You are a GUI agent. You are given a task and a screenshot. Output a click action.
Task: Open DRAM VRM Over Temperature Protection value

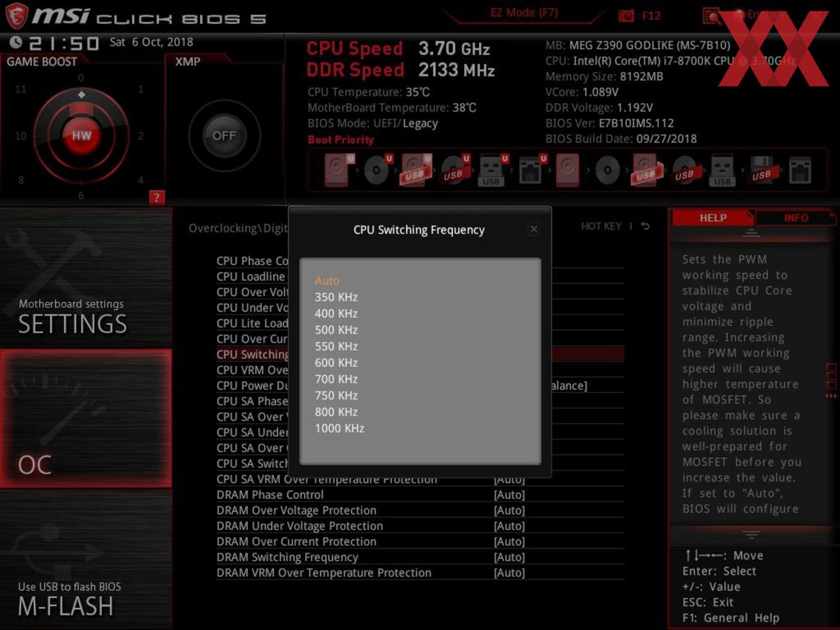pos(509,573)
